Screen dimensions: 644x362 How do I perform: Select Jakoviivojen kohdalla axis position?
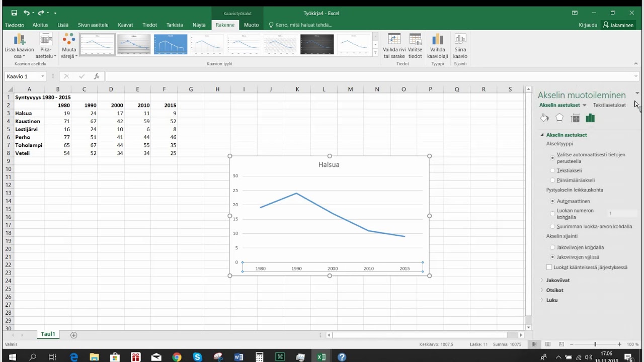tap(552, 247)
